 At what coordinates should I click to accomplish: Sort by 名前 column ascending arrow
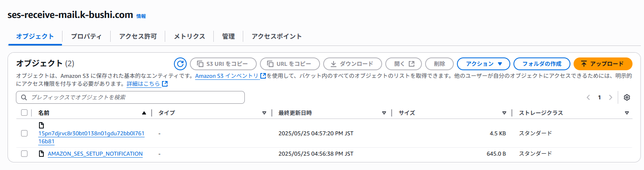point(144,113)
